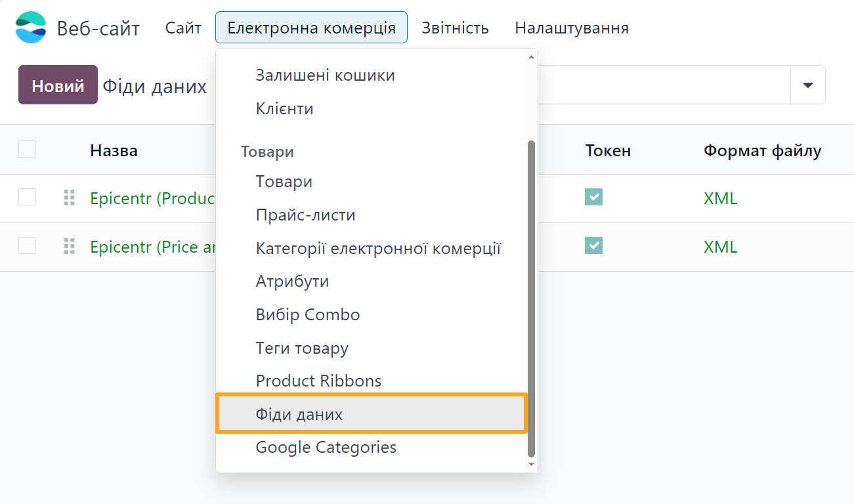The height and width of the screenshot is (504, 854).
Task: Click XML value in the first row
Action: coord(720,198)
